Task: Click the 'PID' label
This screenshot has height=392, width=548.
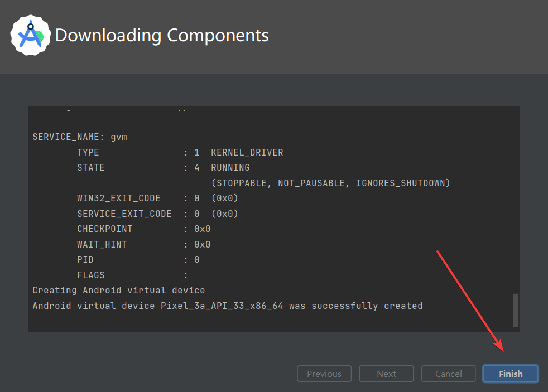Action: point(85,260)
